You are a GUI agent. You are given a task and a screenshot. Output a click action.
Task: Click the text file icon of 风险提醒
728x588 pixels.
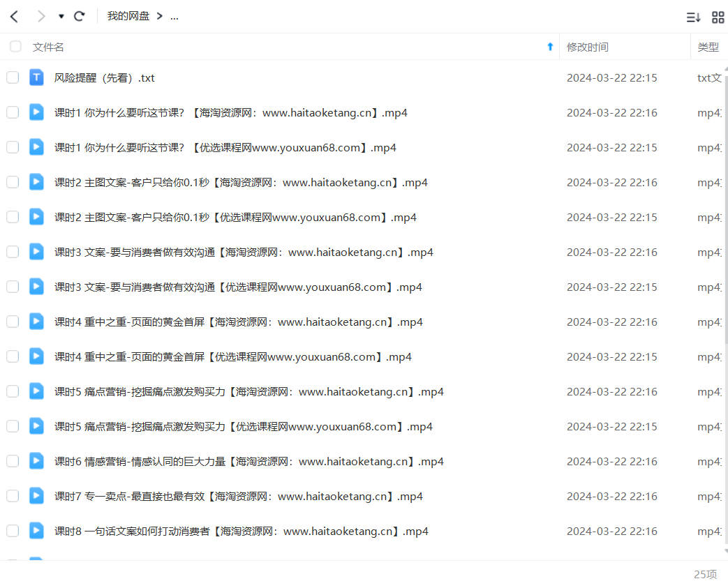pos(36,77)
